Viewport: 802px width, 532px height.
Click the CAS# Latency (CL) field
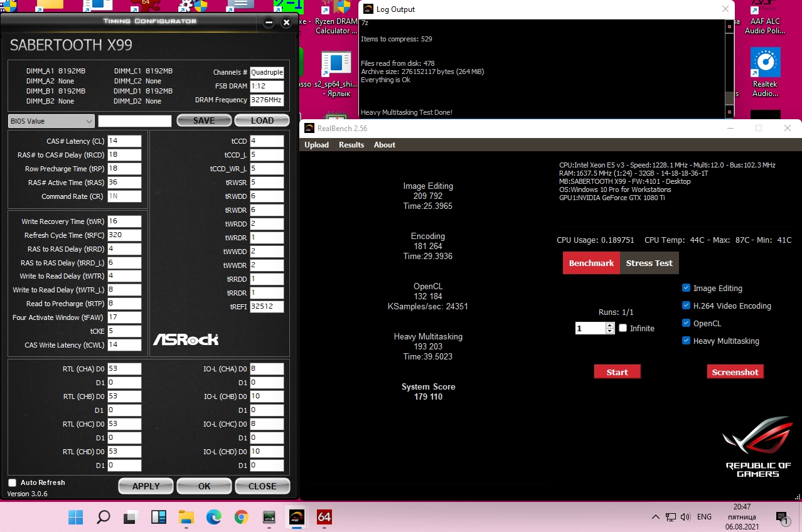[x=124, y=141]
